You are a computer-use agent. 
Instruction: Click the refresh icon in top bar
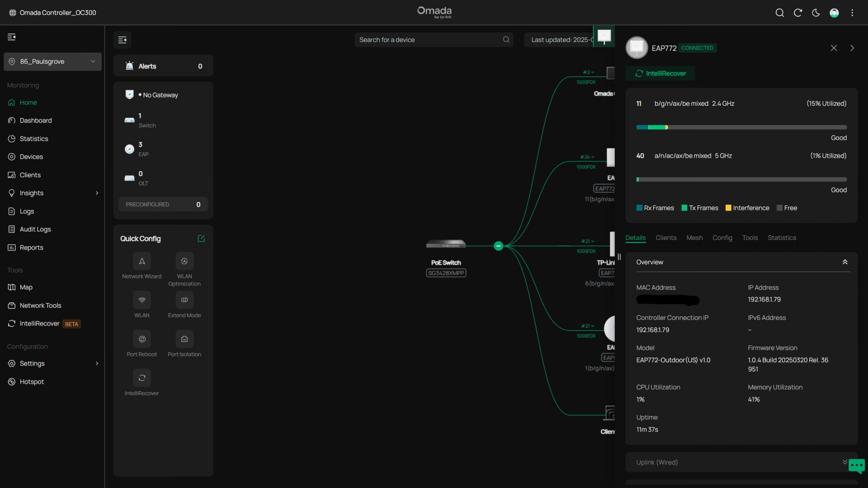798,13
